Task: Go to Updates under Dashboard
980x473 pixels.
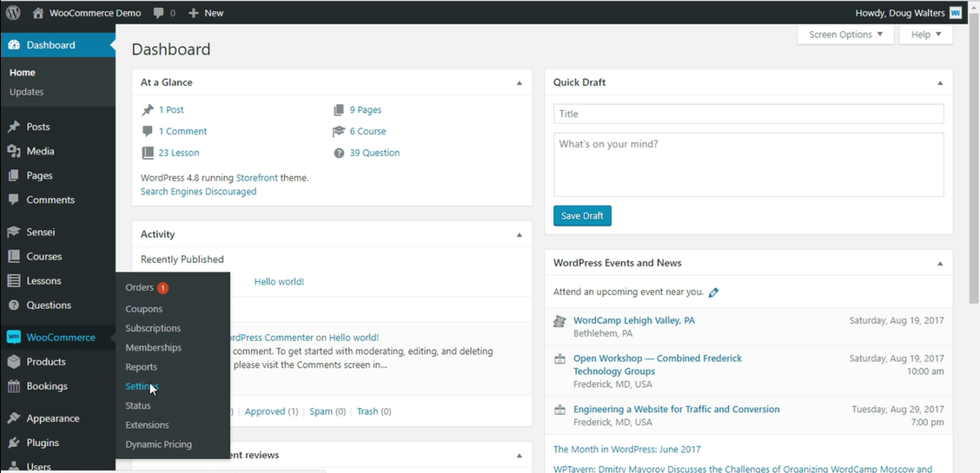Action: tap(26, 92)
